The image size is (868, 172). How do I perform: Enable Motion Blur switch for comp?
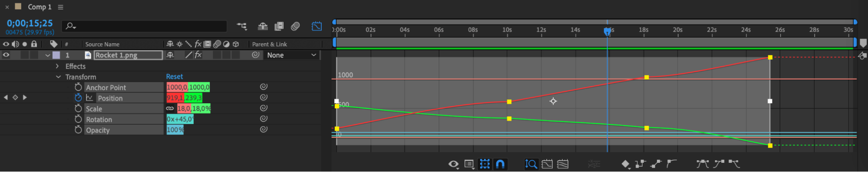(295, 26)
